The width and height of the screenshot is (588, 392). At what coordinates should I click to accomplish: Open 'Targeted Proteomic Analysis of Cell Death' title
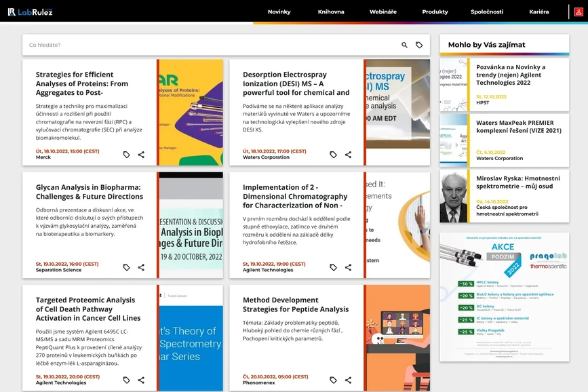88,309
